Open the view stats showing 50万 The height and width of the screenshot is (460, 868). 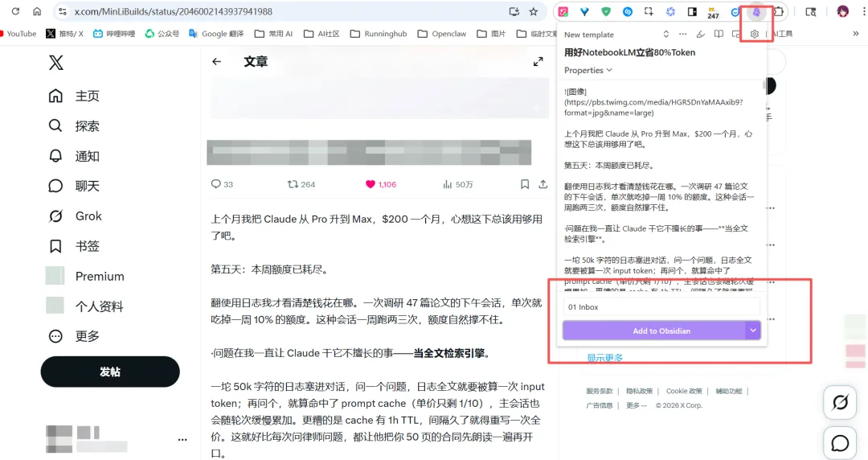(x=458, y=184)
